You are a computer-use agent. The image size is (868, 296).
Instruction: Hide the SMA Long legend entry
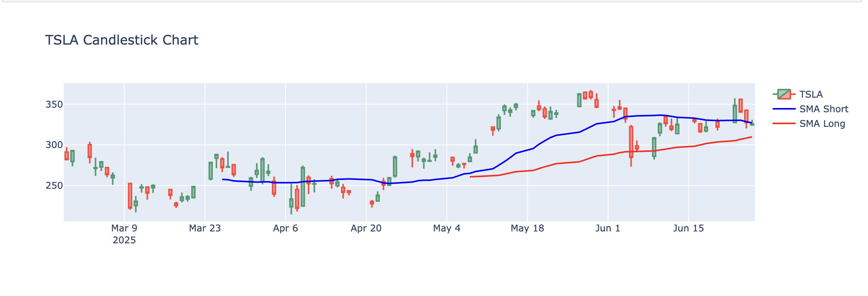[x=809, y=123]
